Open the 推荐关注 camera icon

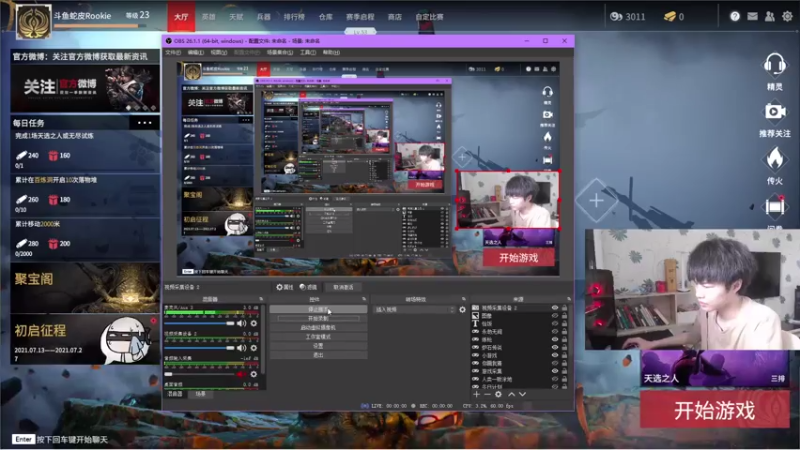[774, 111]
